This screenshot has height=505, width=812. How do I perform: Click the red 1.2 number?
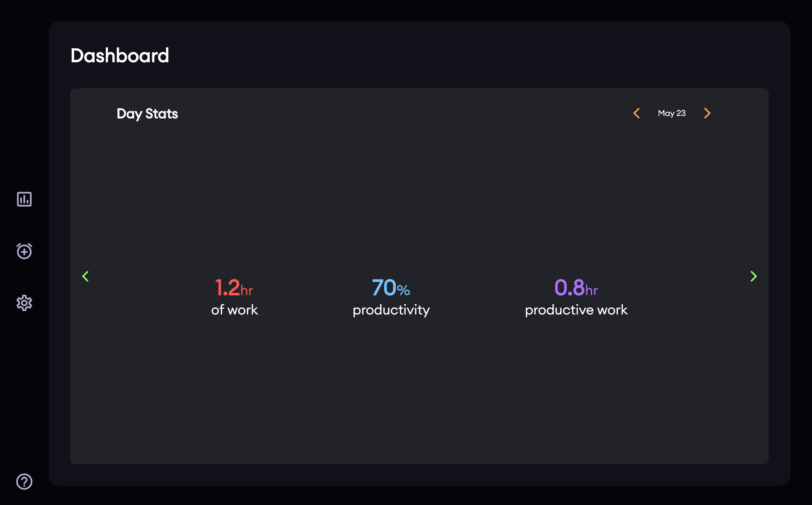click(x=227, y=287)
